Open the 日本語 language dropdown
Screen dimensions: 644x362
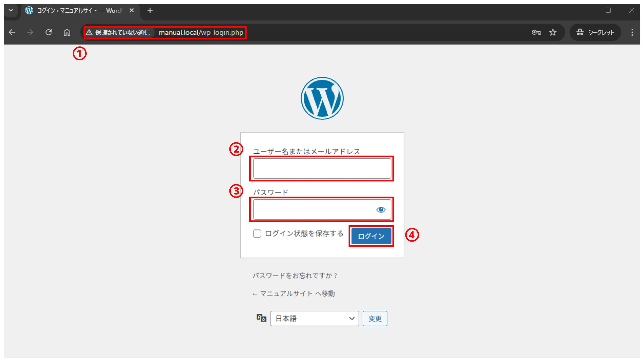tap(314, 319)
